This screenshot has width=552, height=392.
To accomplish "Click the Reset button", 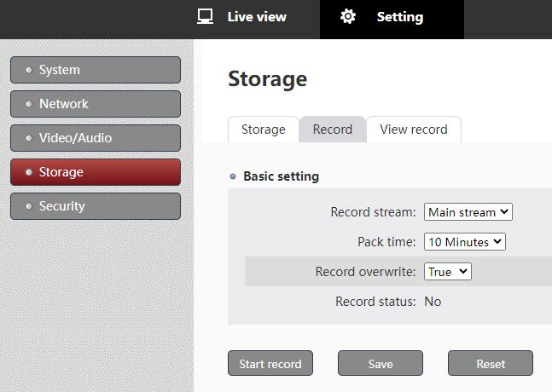I will [491, 363].
